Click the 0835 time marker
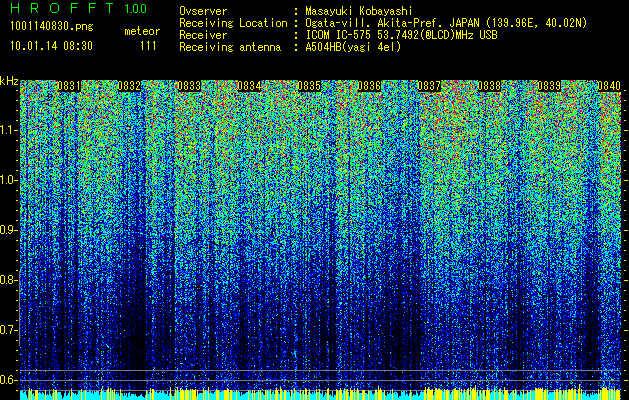Screen dimensions: 629x400 (x=309, y=86)
